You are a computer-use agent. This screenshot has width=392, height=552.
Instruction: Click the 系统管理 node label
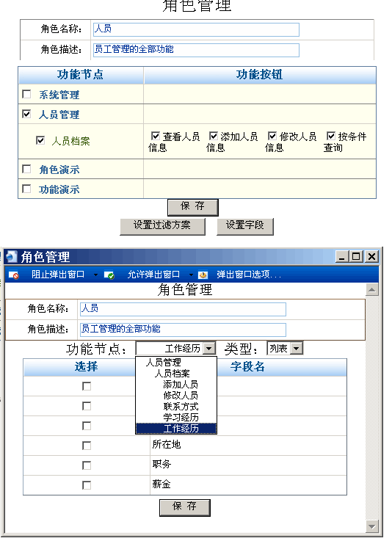click(59, 95)
